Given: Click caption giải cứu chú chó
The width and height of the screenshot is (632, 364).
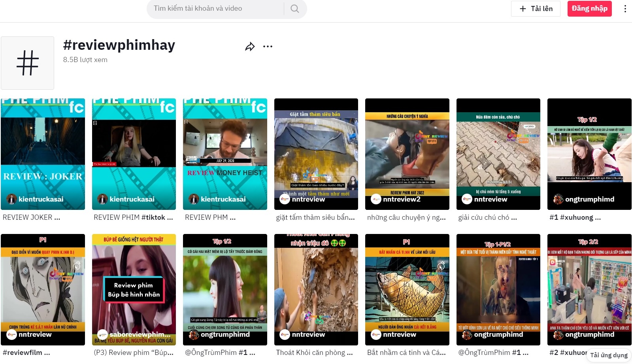Looking at the screenshot, I should (487, 217).
